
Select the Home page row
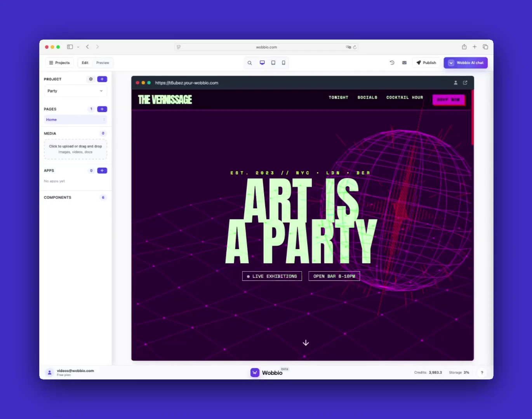(x=75, y=119)
